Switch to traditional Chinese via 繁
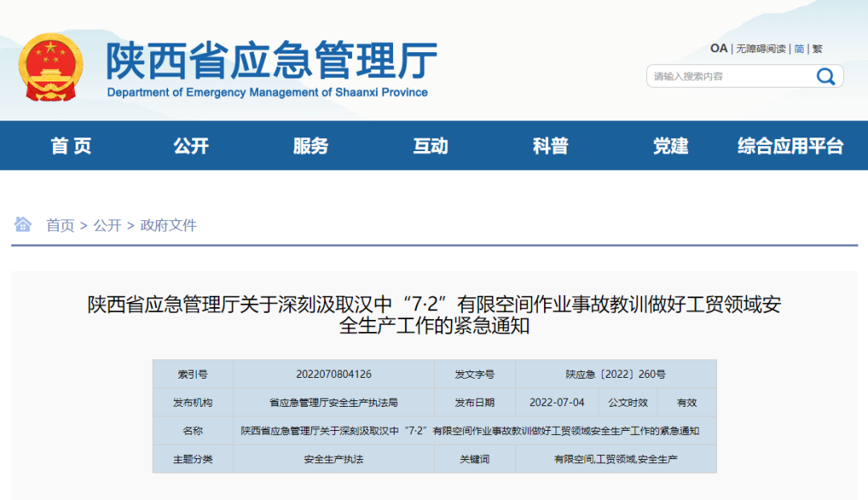The image size is (868, 500). [x=817, y=48]
